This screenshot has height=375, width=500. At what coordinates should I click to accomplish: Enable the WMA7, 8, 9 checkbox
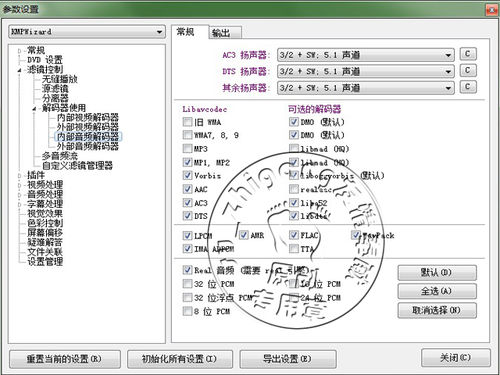187,135
